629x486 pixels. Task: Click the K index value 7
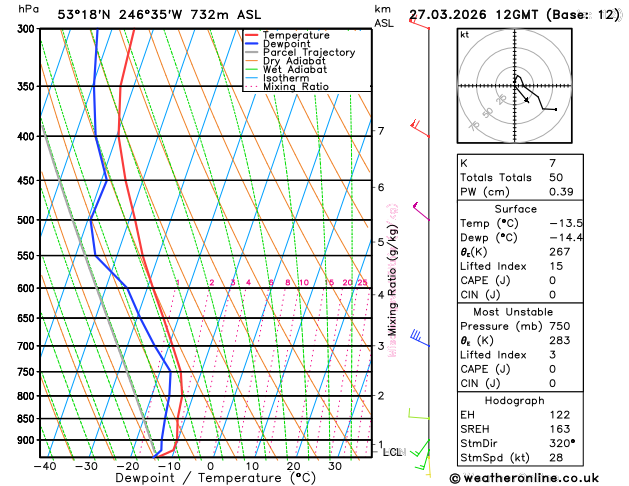(553, 163)
